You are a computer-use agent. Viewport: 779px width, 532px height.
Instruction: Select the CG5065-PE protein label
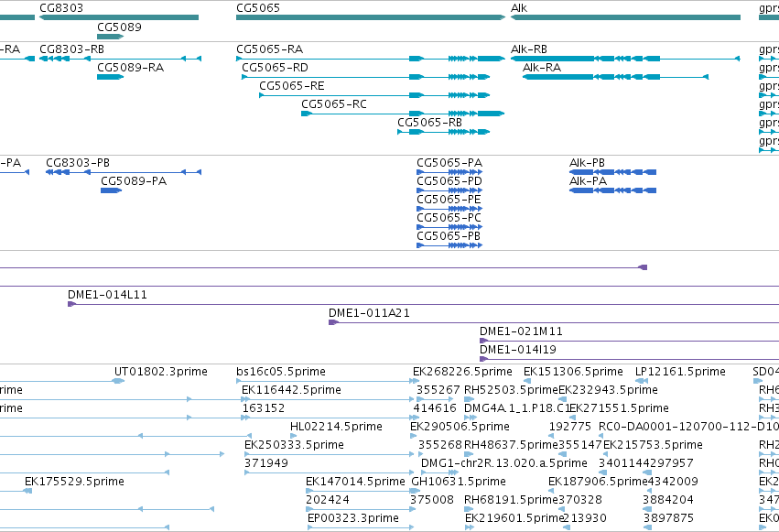coord(449,200)
